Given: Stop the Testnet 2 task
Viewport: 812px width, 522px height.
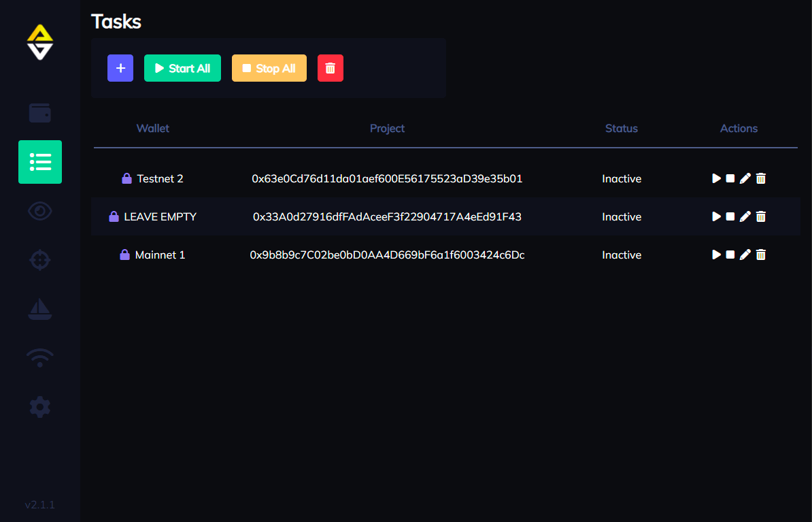Looking at the screenshot, I should pos(730,178).
